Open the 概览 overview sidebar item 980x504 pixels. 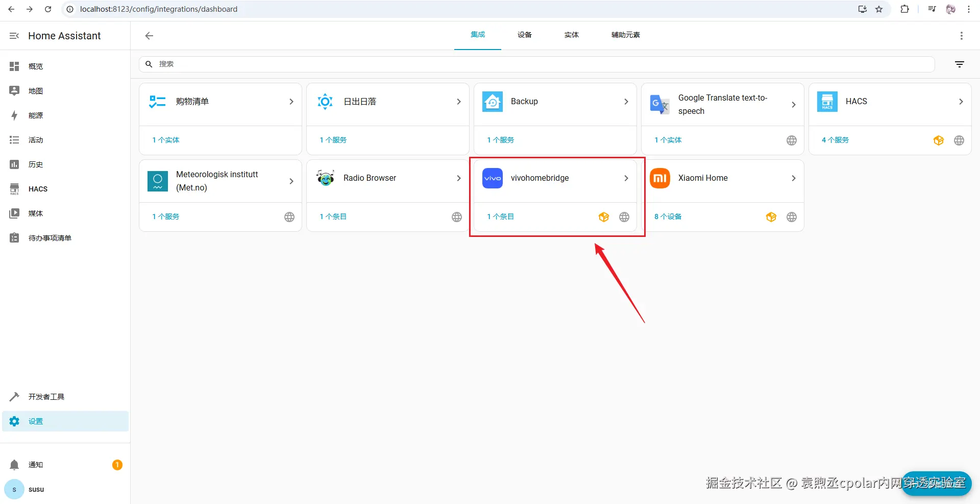coord(65,66)
